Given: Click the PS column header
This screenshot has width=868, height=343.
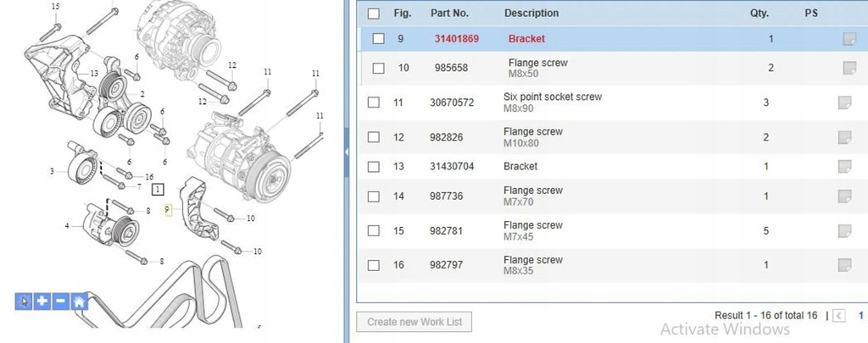Looking at the screenshot, I should 811,14.
